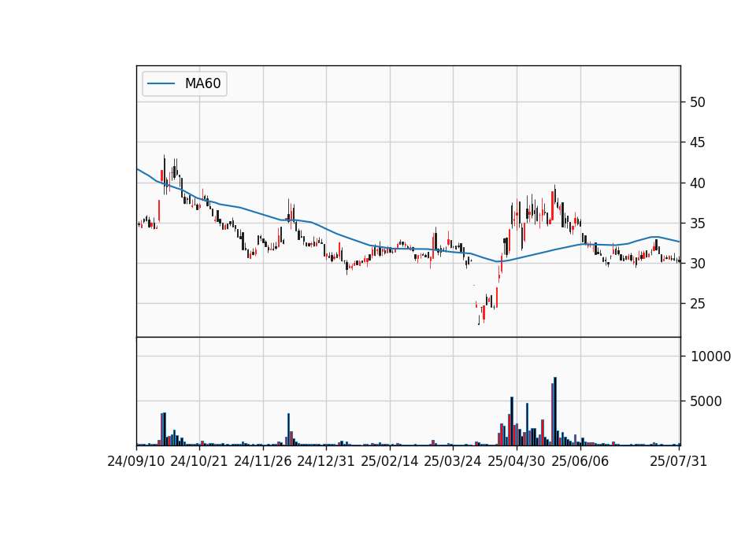
Task: Select the 25/03/24 date label
Action: click(x=453, y=461)
